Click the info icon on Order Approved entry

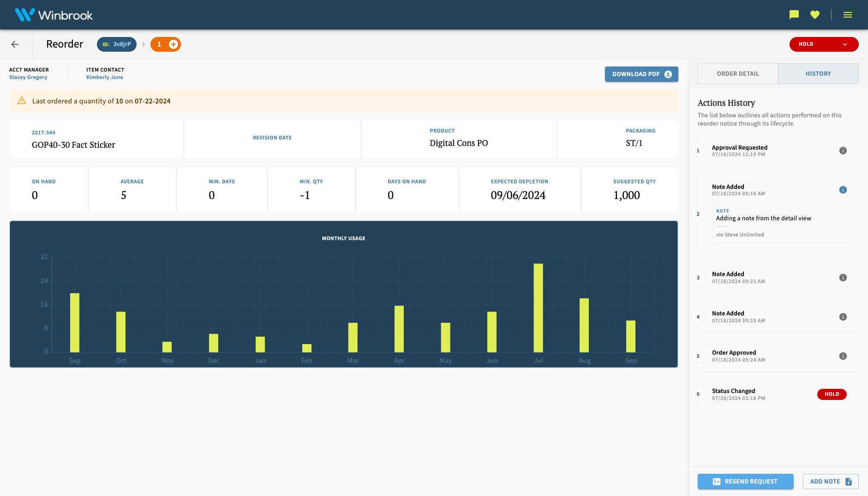tap(843, 356)
